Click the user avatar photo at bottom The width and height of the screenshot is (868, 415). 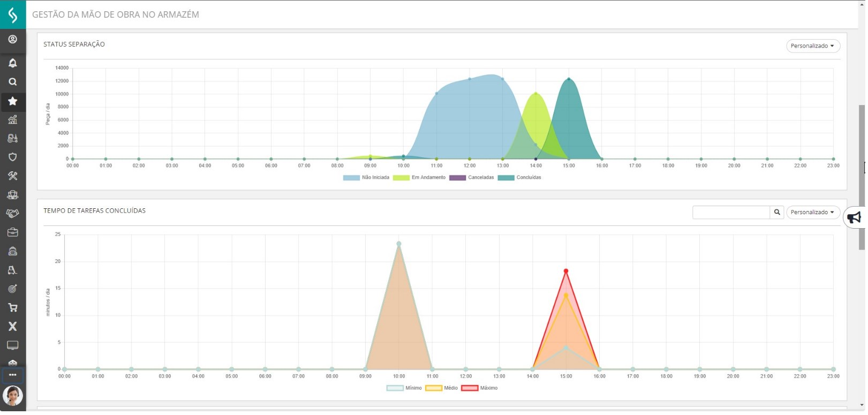(13, 397)
